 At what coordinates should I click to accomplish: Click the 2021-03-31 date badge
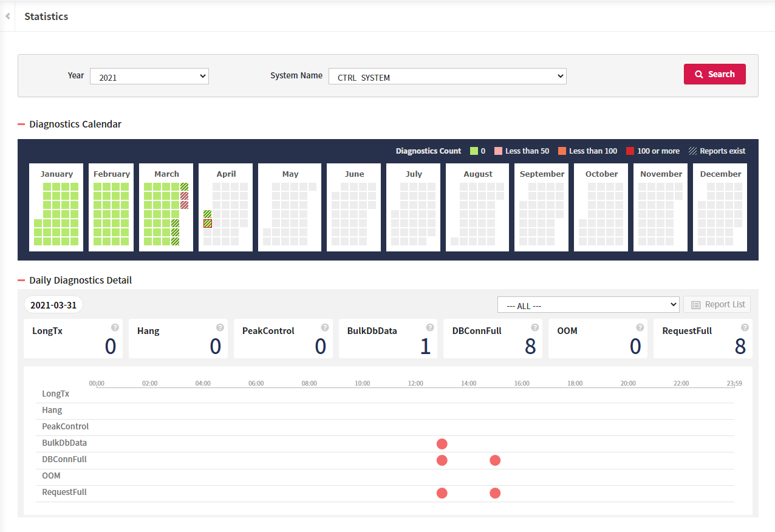click(x=53, y=305)
